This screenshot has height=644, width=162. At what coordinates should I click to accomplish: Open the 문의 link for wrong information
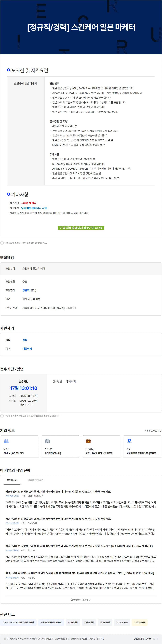(37, 243)
